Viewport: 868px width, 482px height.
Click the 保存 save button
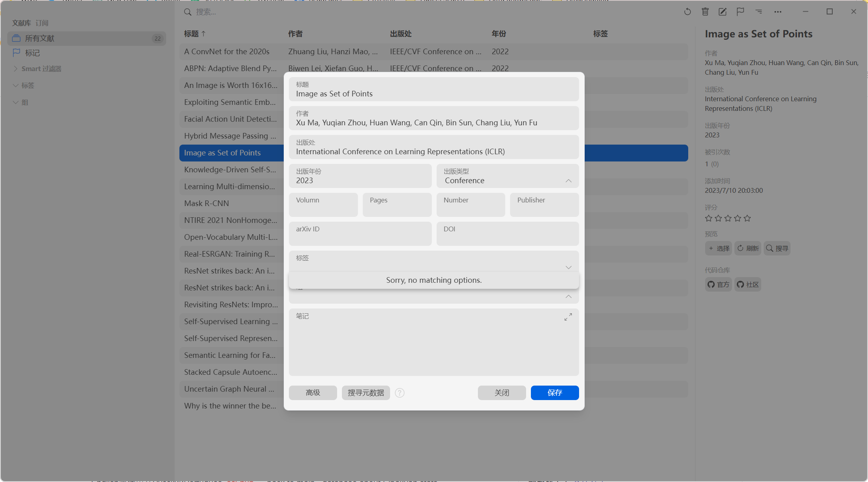(555, 392)
